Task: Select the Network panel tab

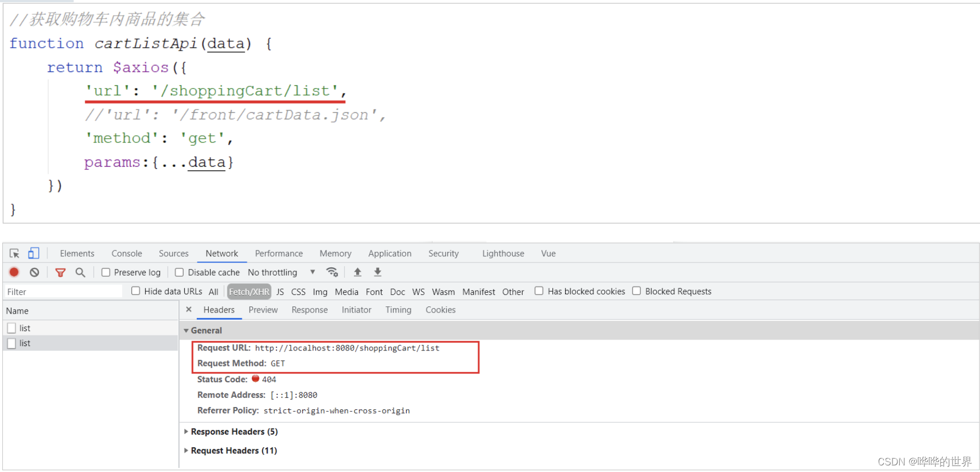Action: (x=222, y=254)
